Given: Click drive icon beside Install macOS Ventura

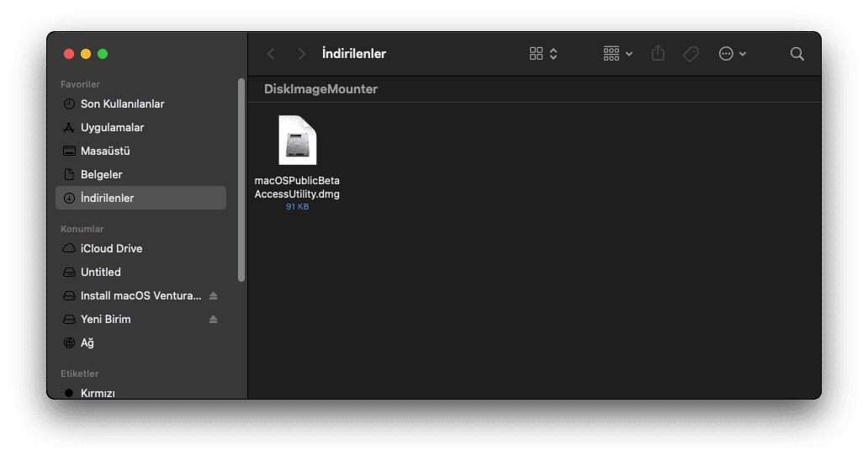Looking at the screenshot, I should pos(69,296).
